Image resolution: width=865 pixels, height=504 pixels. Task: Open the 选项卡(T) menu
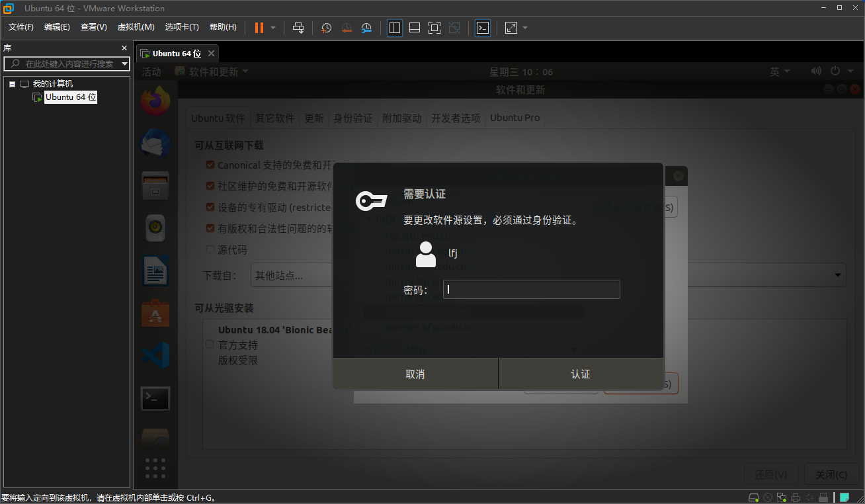[182, 27]
